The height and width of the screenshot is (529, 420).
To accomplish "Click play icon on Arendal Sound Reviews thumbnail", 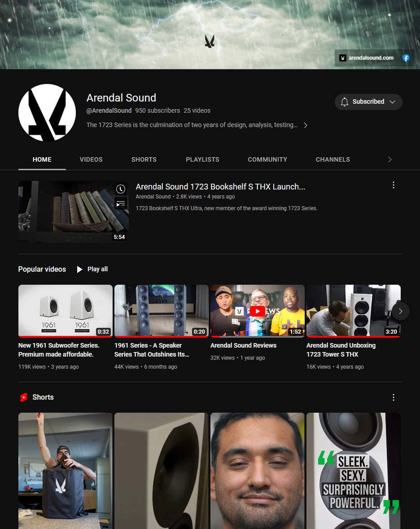I will [x=258, y=311].
